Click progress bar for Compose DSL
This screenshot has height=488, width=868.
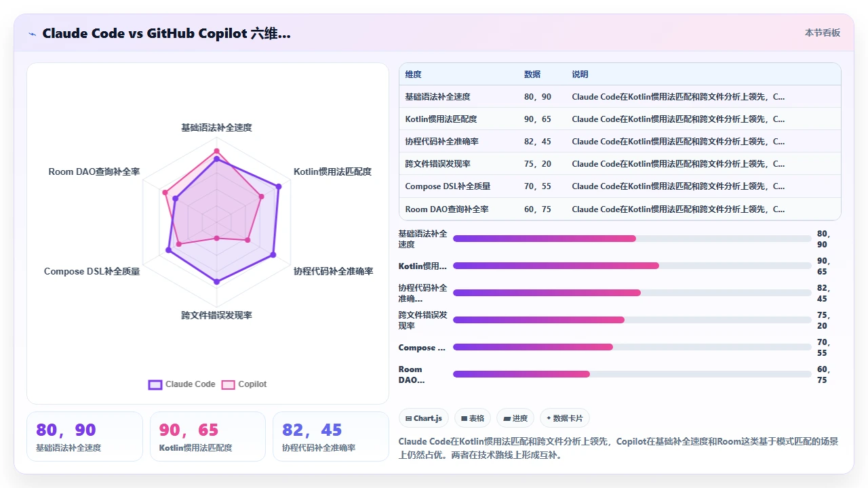click(x=632, y=347)
